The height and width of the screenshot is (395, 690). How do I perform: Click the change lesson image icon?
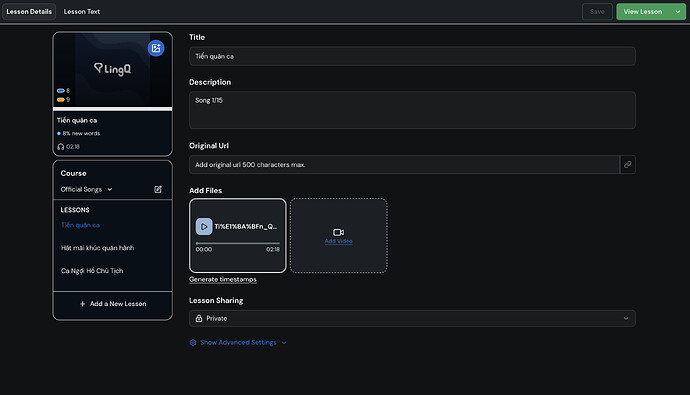pyautogui.click(x=156, y=48)
